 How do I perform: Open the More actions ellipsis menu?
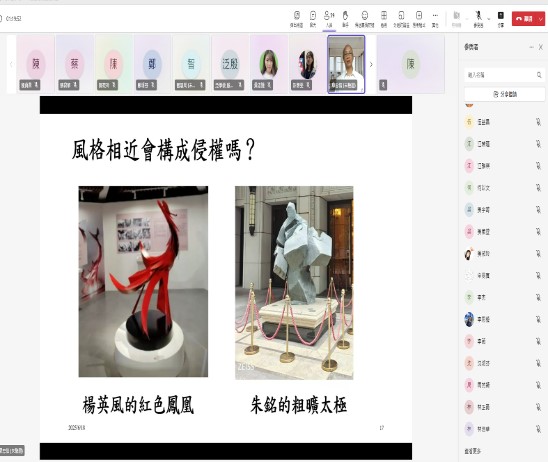click(x=435, y=19)
